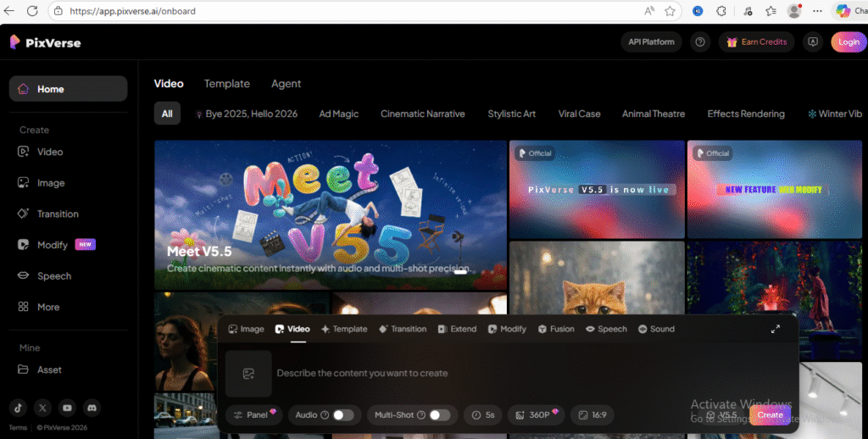Open the 16:9 aspect ratio selector
868x439 pixels.
tap(593, 414)
